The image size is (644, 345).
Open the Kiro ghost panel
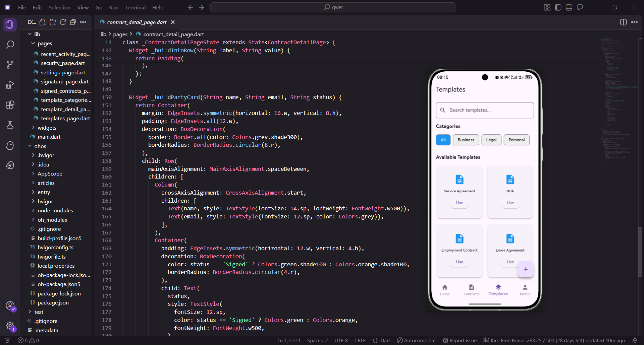tap(10, 145)
